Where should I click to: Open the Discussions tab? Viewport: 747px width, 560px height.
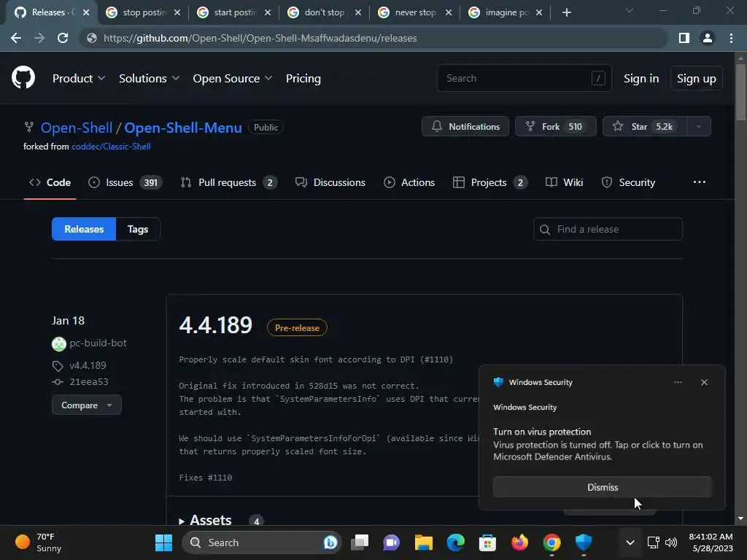[x=330, y=182]
